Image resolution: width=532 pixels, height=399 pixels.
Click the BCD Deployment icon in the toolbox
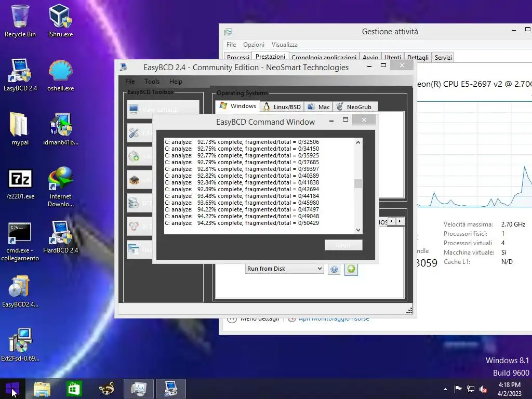(x=134, y=227)
